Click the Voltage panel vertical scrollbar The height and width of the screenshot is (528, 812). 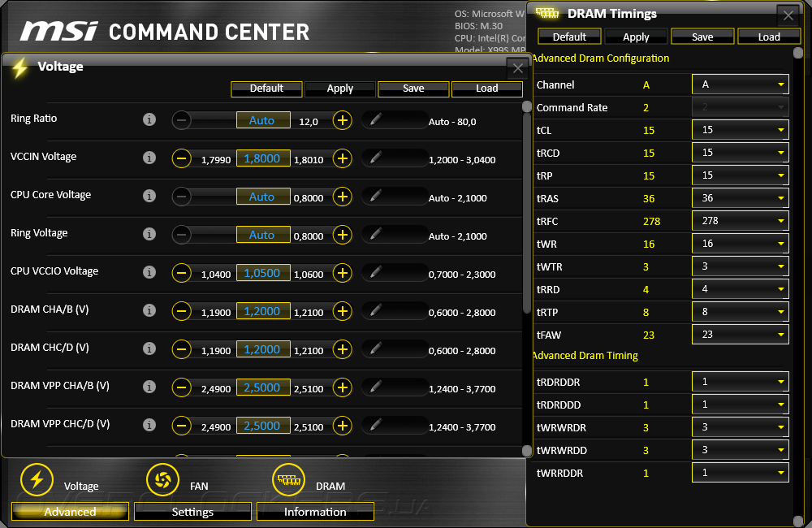[527, 207]
